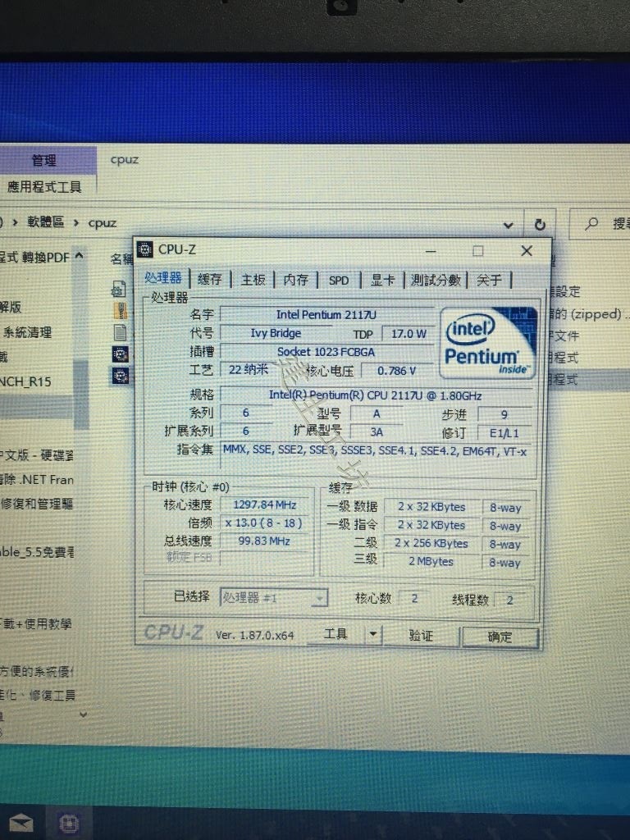
Task: Open the 應用程式工具 ribbon tab
Action: [x=44, y=187]
